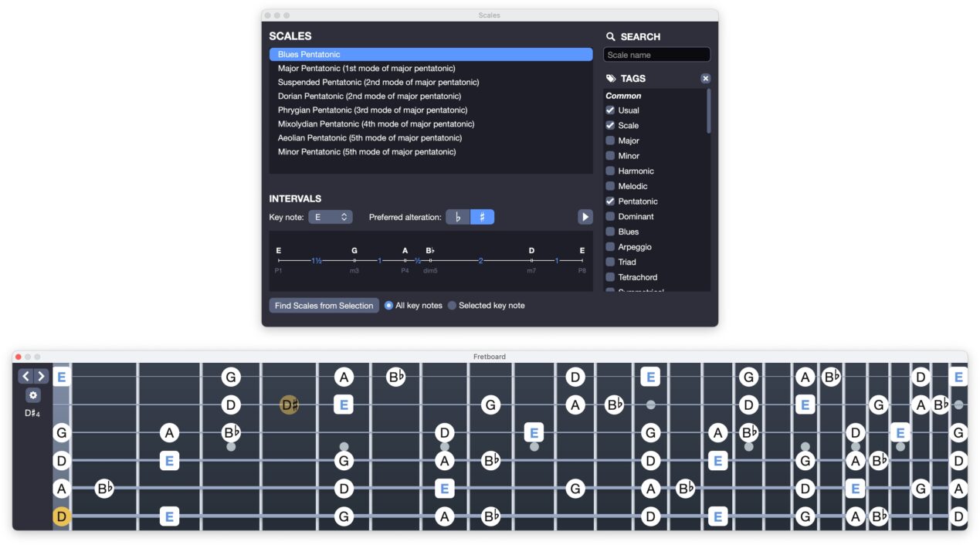Click the left arrow on the fretboard panel
The image size is (980, 545).
25,376
